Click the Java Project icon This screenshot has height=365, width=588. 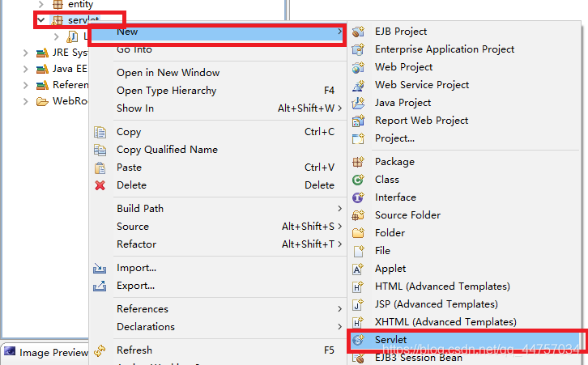(x=359, y=103)
